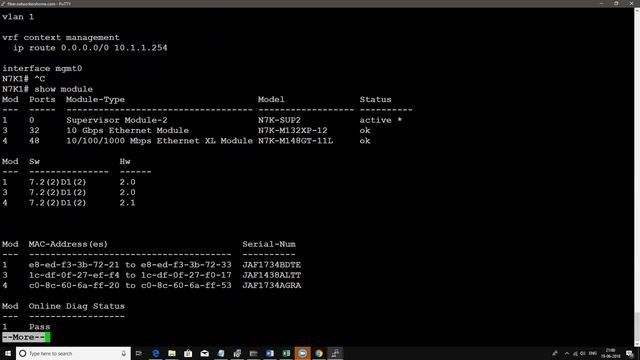
Task: Click 'Supervisor Module-2' text
Action: [x=117, y=120]
